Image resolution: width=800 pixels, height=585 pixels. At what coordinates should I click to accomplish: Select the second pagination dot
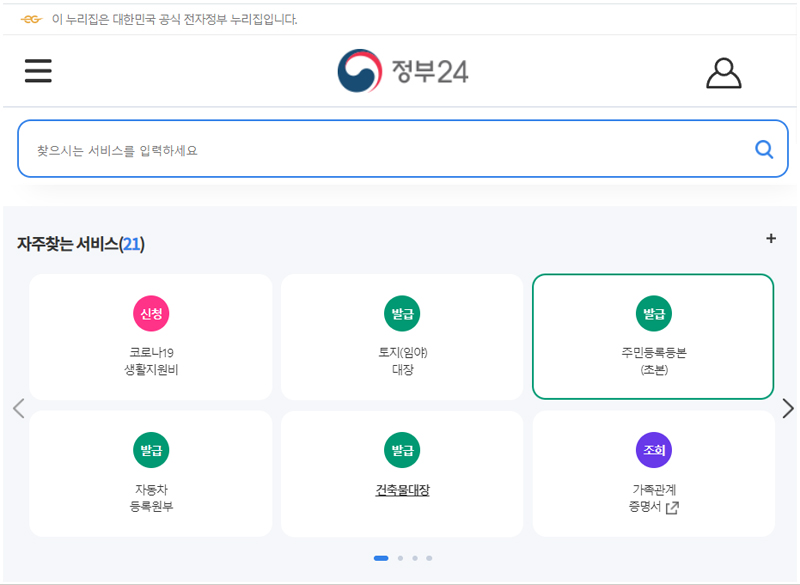pyautogui.click(x=400, y=558)
